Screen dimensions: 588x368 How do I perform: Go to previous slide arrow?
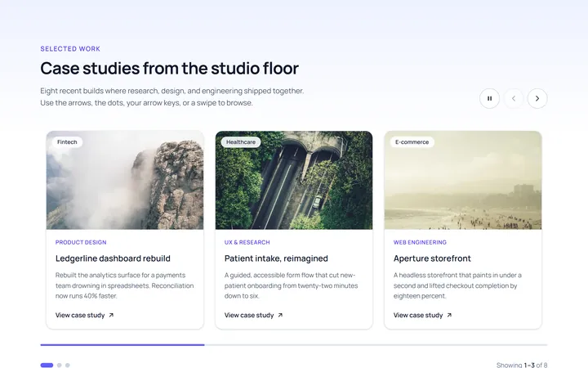514,98
